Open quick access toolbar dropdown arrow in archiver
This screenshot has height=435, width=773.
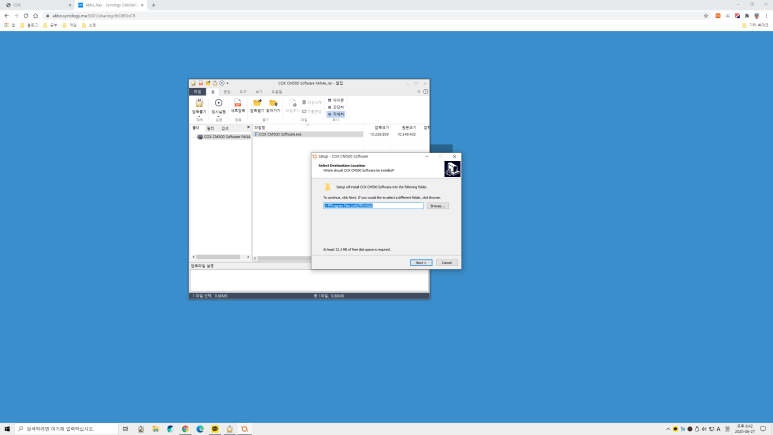[227, 83]
